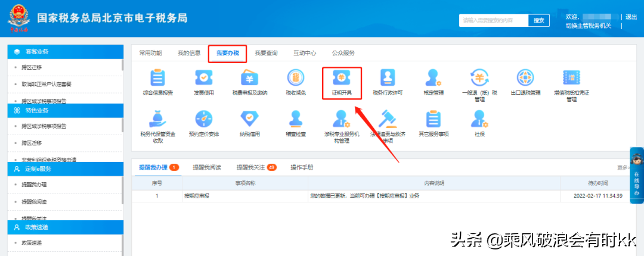Switch to 我的信息 tab
Image resolution: width=644 pixels, height=256 pixels.
tap(189, 53)
